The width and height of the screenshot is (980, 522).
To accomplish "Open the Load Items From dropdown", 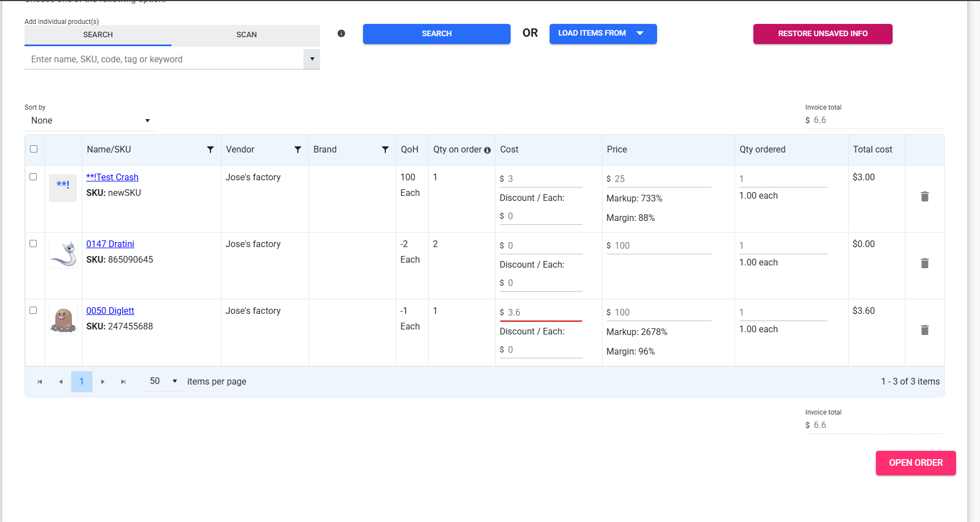I will point(602,33).
